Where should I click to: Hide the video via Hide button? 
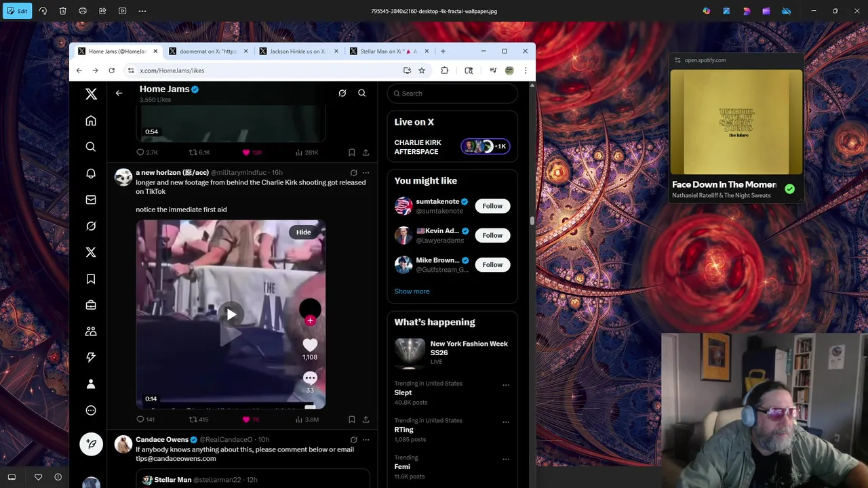coord(303,232)
